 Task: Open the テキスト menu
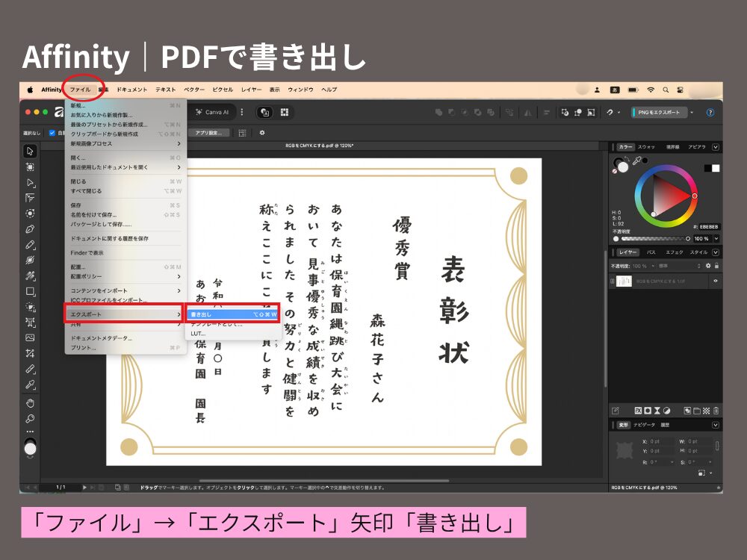[x=165, y=90]
